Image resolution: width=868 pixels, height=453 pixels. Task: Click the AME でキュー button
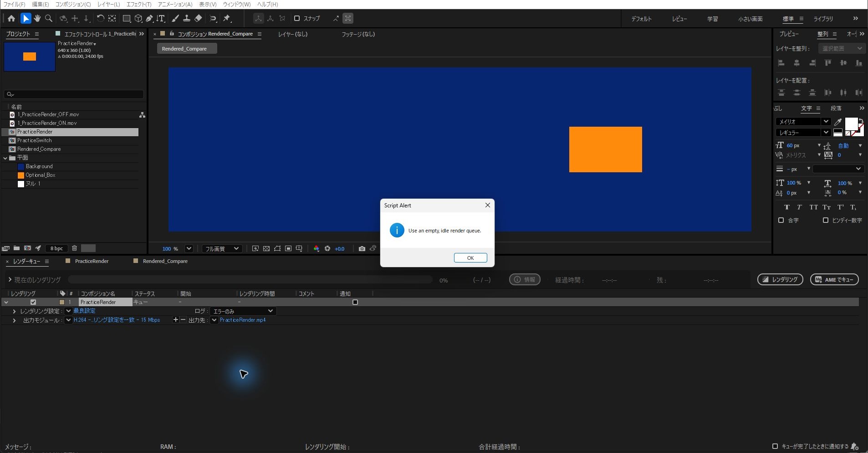pos(834,279)
